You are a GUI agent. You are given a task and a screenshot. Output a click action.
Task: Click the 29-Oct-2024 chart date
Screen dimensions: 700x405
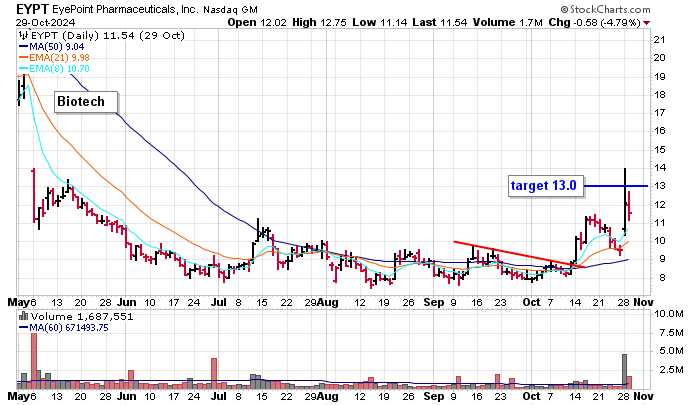click(x=46, y=22)
